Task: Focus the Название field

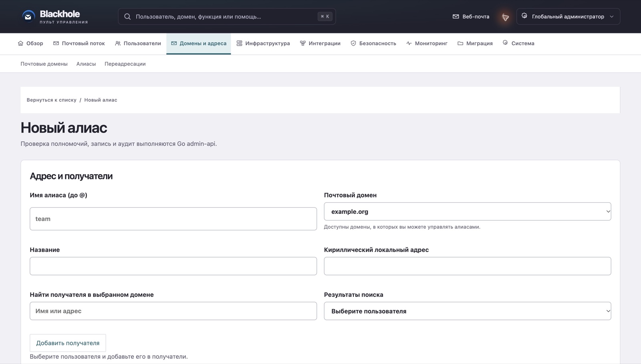Action: tap(173, 266)
